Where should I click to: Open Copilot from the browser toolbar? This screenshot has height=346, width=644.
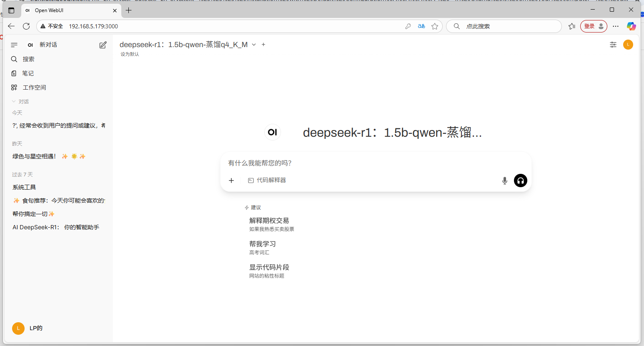631,26
